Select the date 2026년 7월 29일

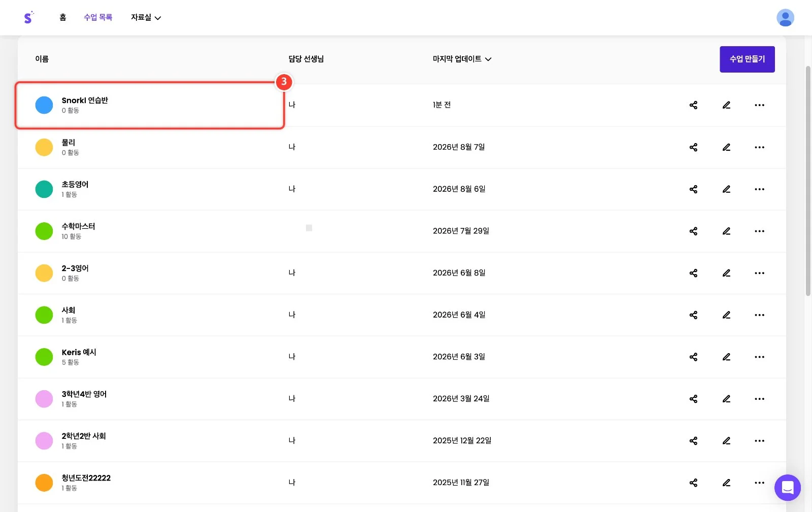coord(461,231)
